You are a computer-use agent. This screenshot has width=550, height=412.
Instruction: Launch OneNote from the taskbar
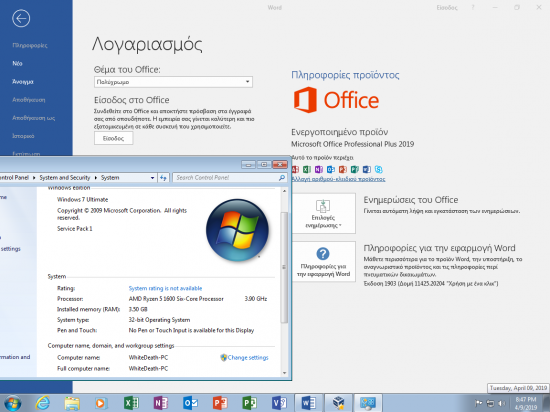point(161,403)
